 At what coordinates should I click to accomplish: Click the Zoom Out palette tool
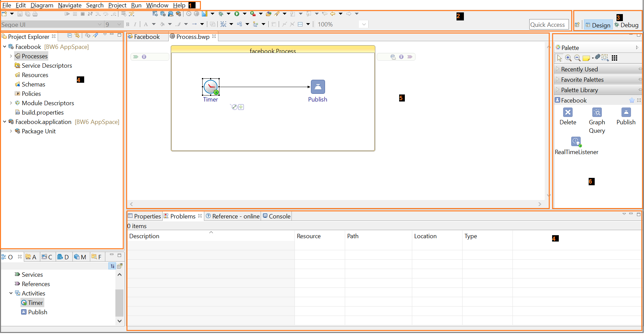(577, 58)
